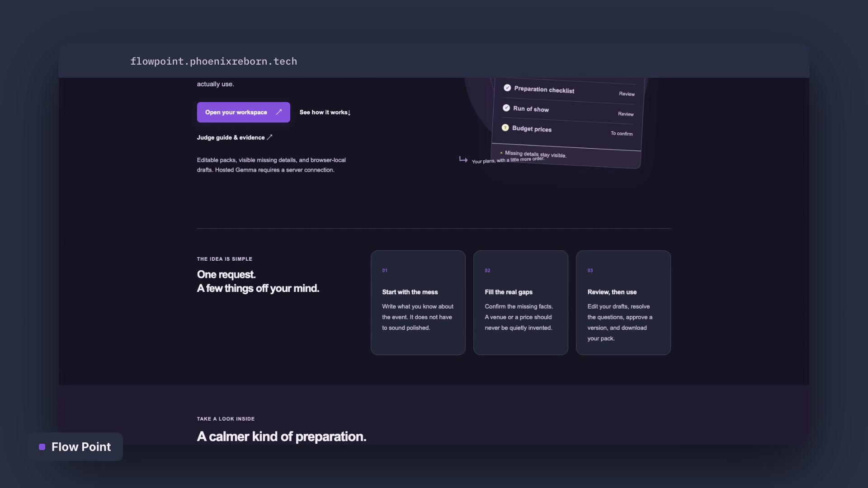Screen dimensions: 868x488
Task: Click the flowpoint.phoenixreborn.tech address text
Action: click(214, 61)
